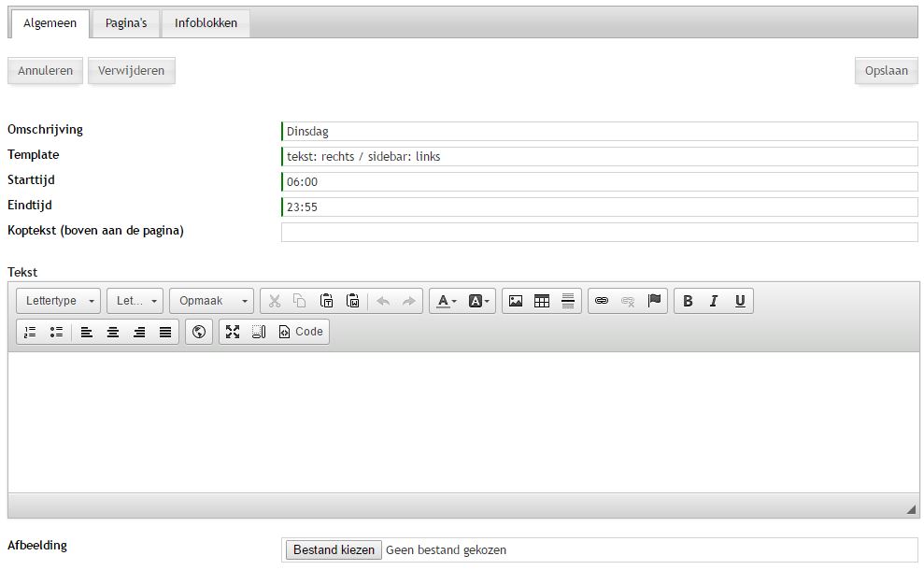Screen dimensions: 924x570
Task: Toggle bold formatting
Action: click(688, 301)
